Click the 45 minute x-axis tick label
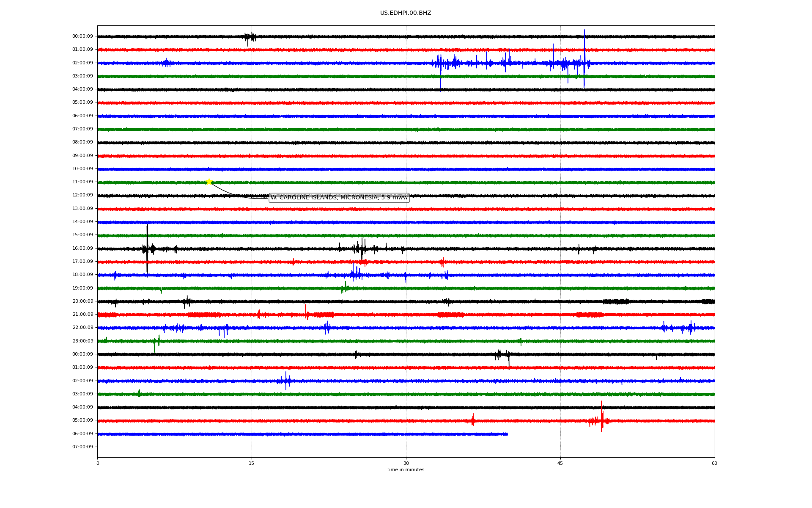Image resolution: width=812 pixels, height=508 pixels. point(560,464)
